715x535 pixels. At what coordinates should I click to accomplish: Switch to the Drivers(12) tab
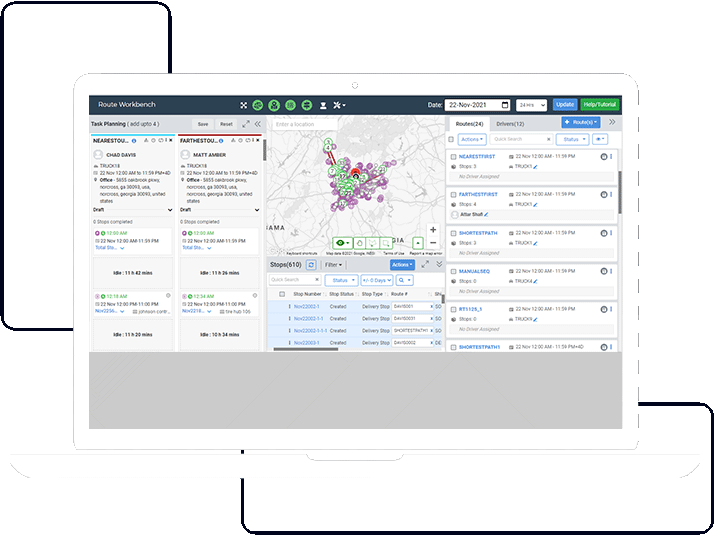[511, 123]
